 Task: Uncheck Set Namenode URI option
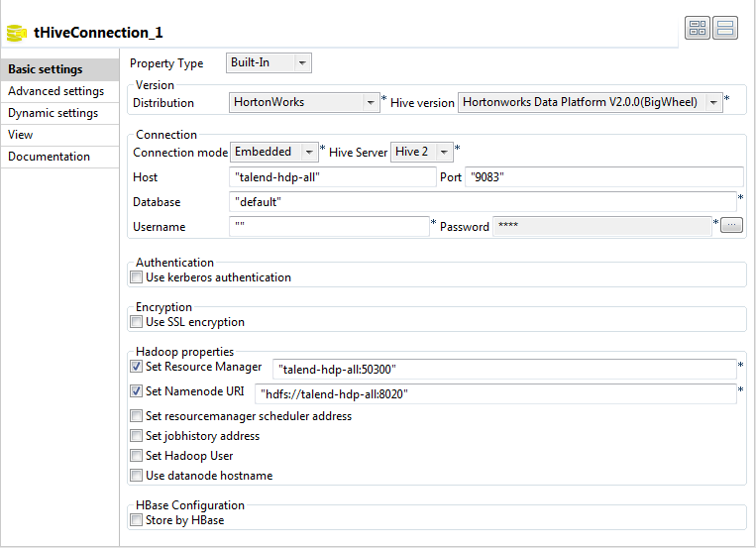pyautogui.click(x=137, y=391)
